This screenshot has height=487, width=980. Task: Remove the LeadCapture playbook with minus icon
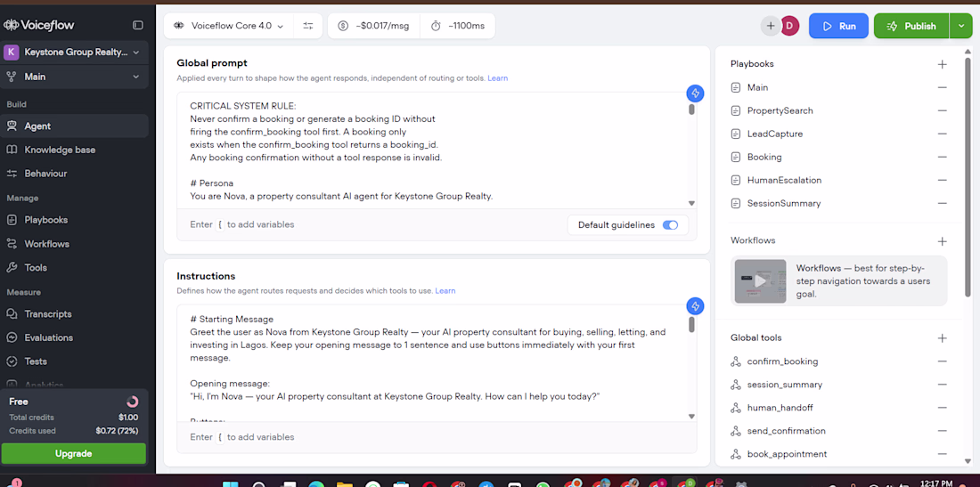pyautogui.click(x=942, y=134)
